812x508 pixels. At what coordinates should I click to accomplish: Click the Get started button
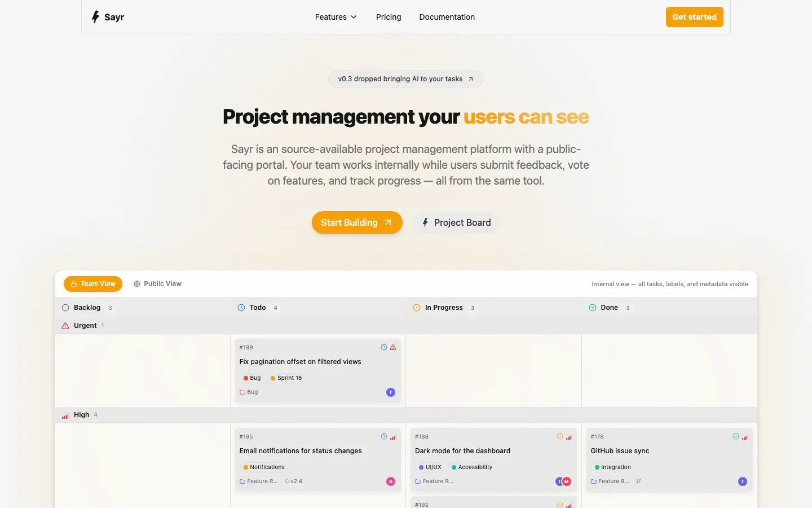pos(694,17)
